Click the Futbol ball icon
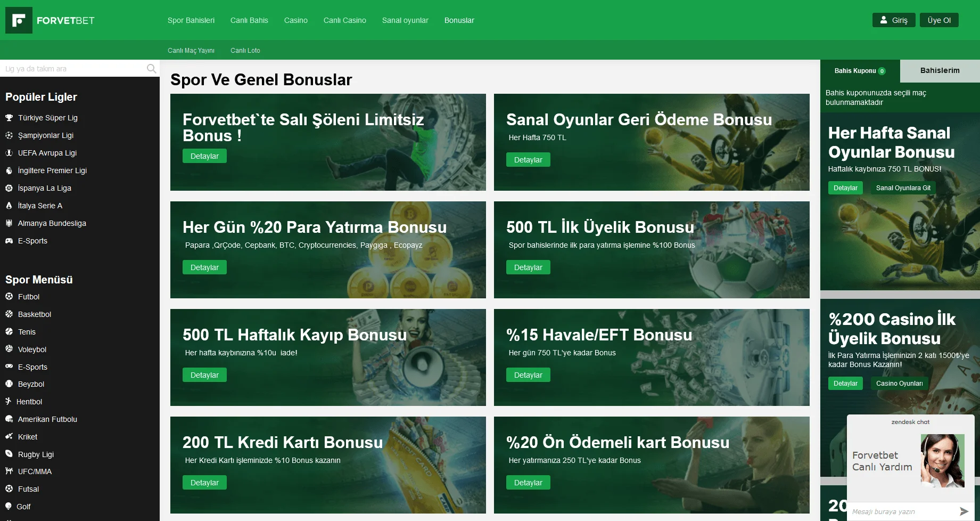980x521 pixels. pyautogui.click(x=9, y=297)
